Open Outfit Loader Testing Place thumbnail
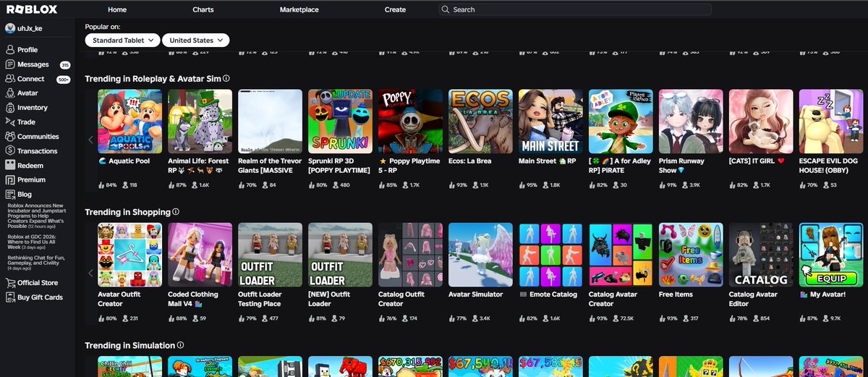 coord(271,255)
